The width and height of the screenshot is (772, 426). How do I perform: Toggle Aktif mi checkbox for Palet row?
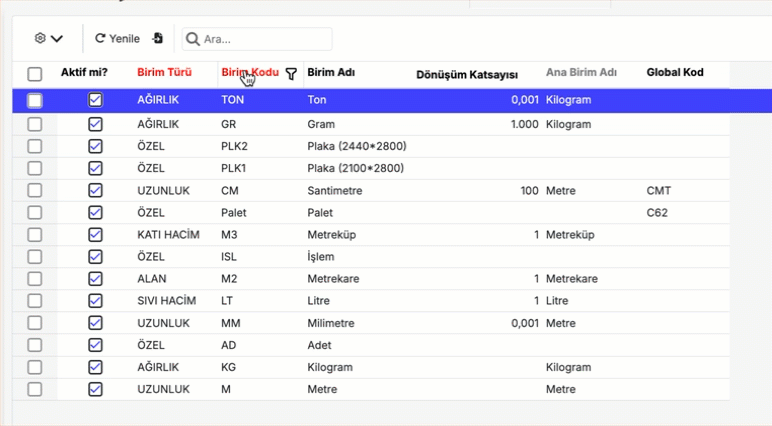coord(95,212)
